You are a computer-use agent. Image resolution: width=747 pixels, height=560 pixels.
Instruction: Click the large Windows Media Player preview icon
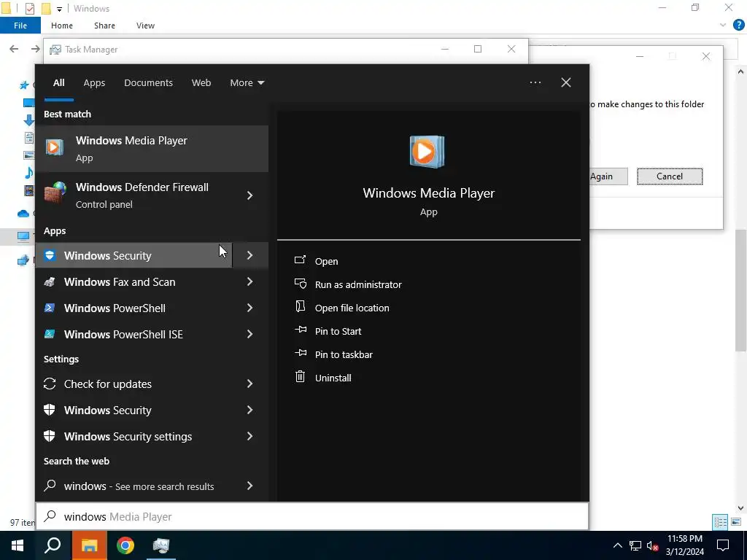[427, 152]
